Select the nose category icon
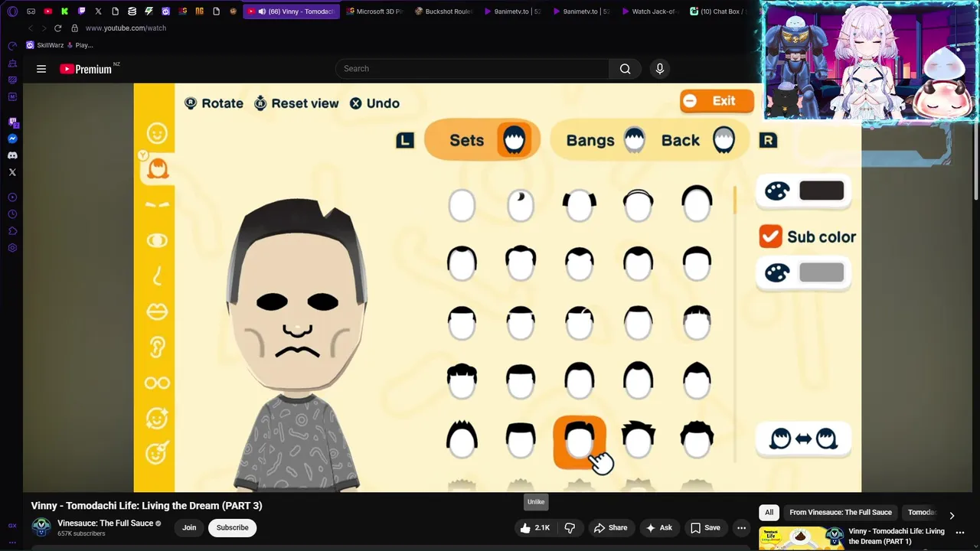Viewport: 980px width, 551px height. click(x=157, y=276)
